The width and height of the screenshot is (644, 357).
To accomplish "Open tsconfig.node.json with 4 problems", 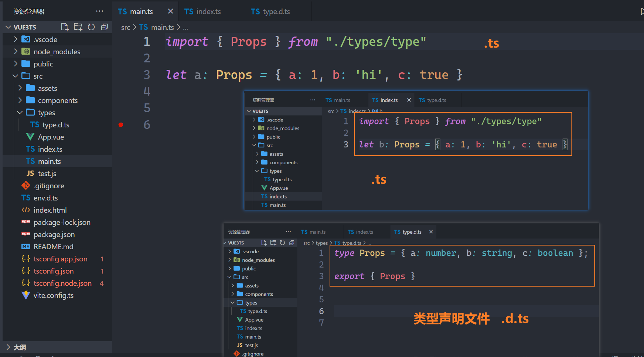I will (x=62, y=283).
